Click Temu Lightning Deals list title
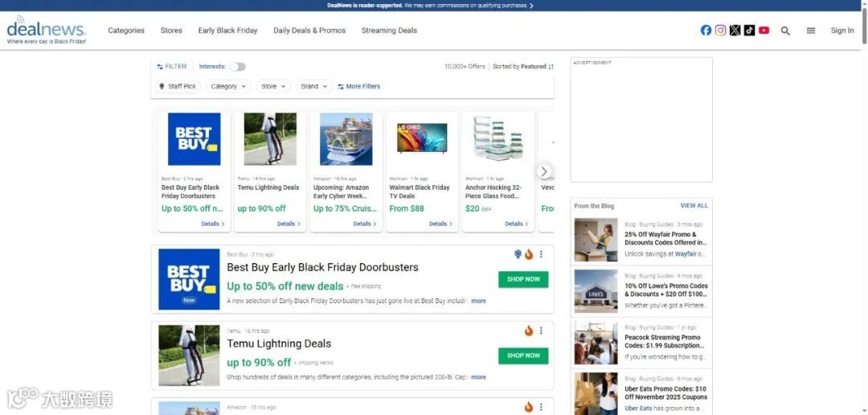The height and width of the screenshot is (415, 868). pyautogui.click(x=279, y=343)
